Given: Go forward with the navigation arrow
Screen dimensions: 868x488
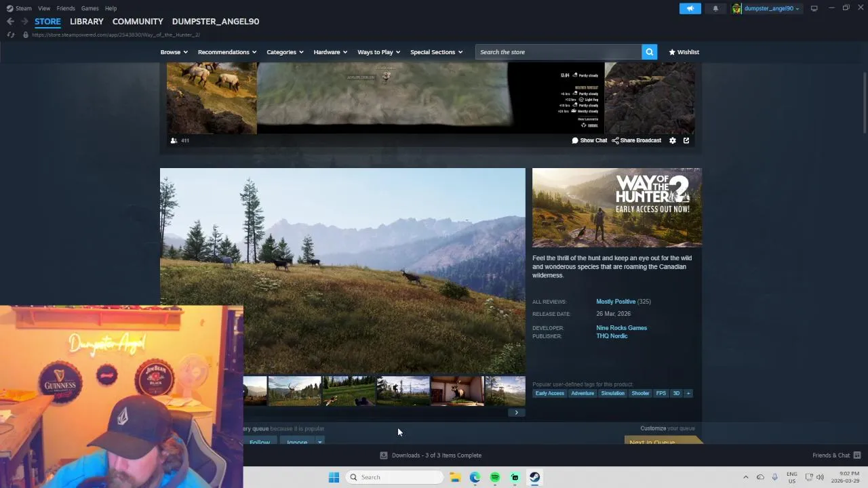Looking at the screenshot, I should click(24, 22).
